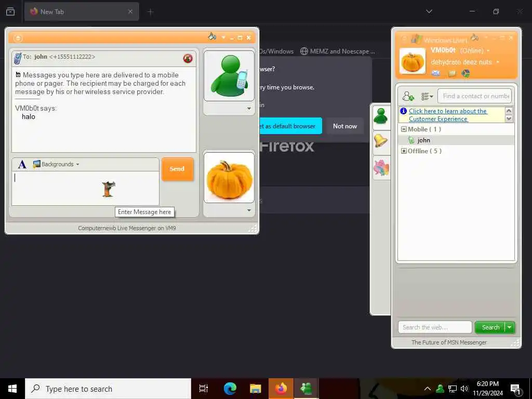Open options arrow below john's display picture
532x399 pixels.
coord(249,109)
